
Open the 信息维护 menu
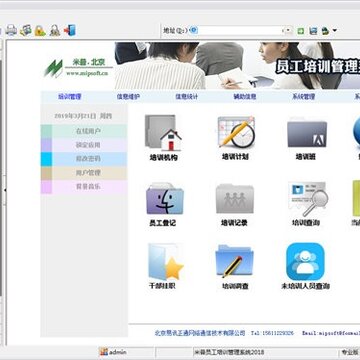[x=128, y=97]
